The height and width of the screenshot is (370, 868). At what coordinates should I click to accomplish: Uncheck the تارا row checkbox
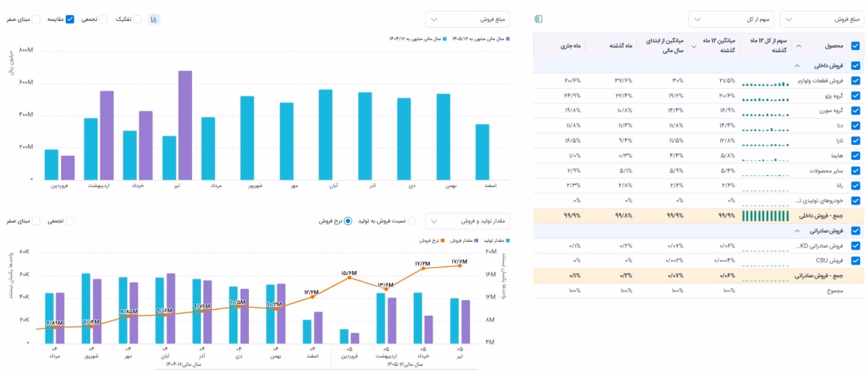pyautogui.click(x=855, y=141)
